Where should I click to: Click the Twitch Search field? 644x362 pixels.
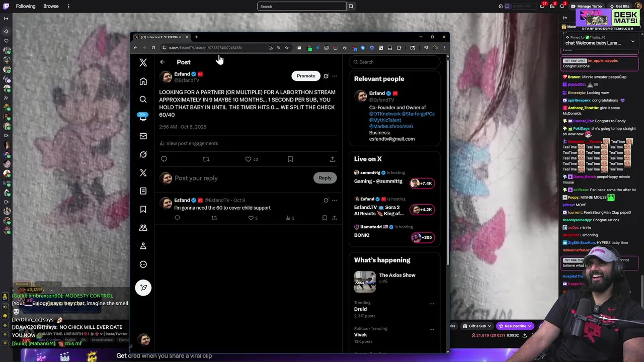302,6
